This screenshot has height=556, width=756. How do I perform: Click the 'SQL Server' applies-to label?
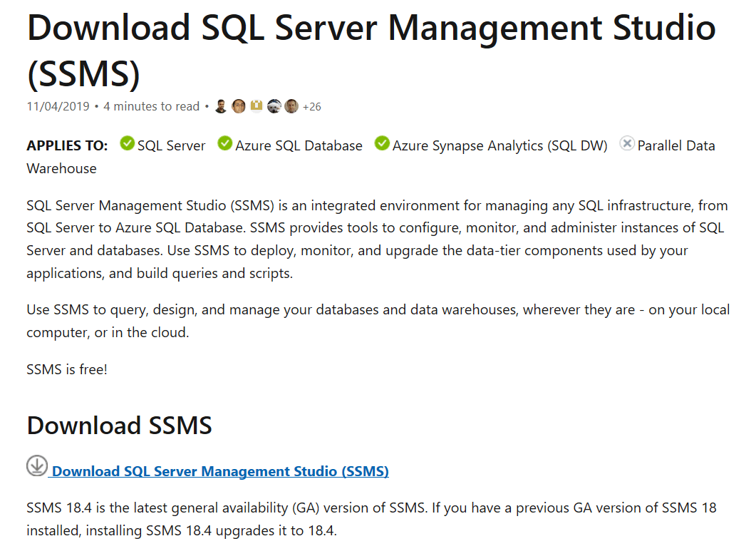(x=171, y=145)
